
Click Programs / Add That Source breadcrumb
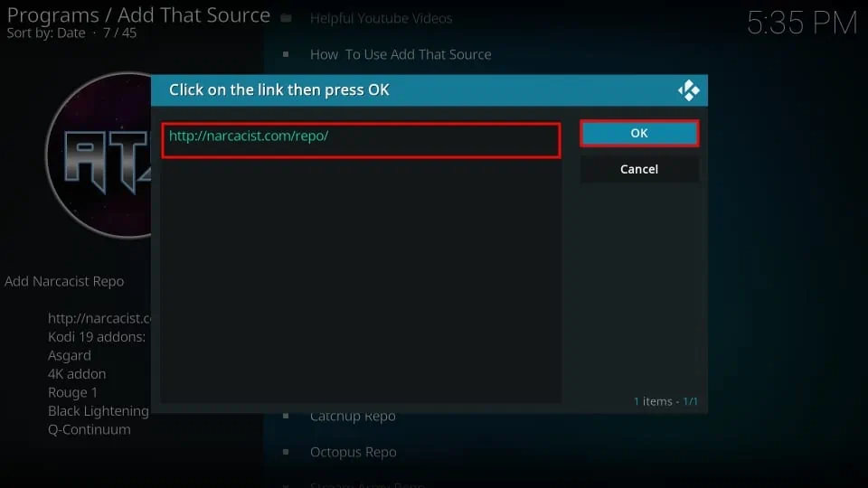click(138, 15)
